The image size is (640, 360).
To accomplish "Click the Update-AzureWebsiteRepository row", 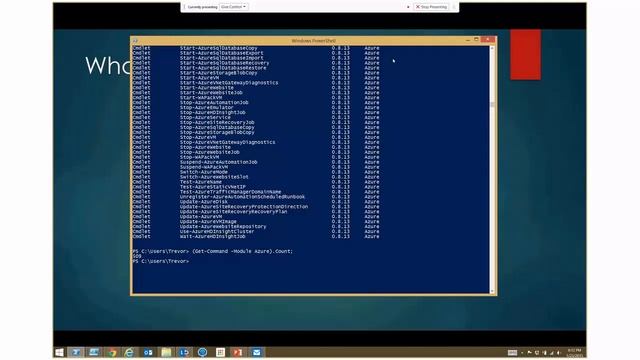I will click(256, 227).
